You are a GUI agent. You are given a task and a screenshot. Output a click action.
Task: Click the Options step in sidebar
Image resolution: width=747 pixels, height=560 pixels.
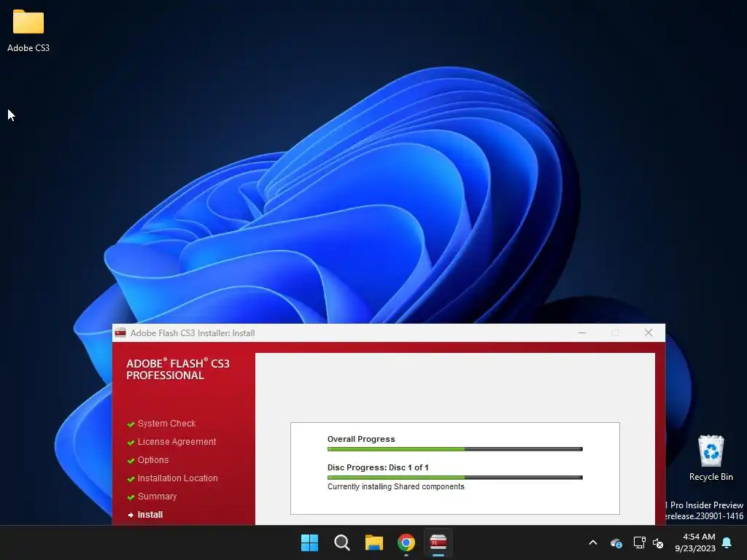click(153, 460)
